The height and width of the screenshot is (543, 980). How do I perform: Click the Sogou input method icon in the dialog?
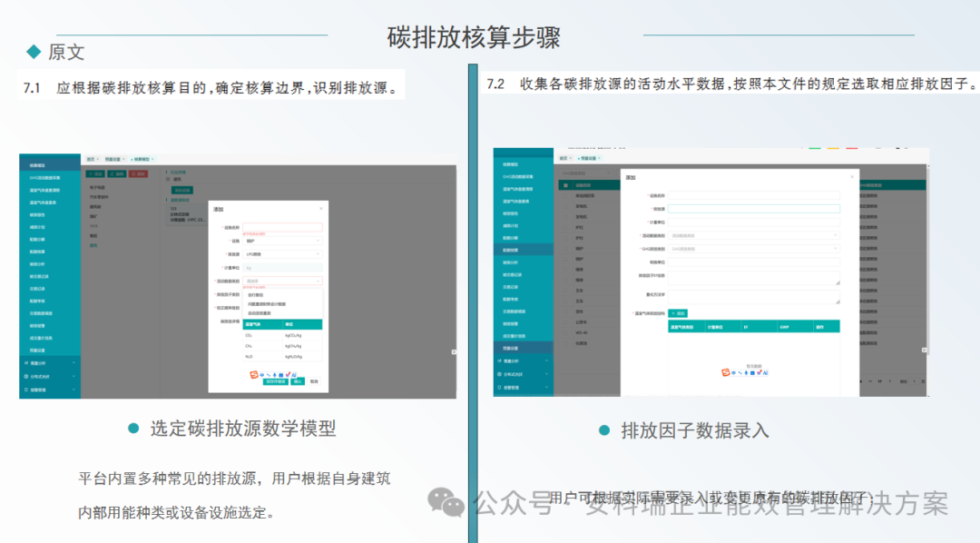coord(255,374)
